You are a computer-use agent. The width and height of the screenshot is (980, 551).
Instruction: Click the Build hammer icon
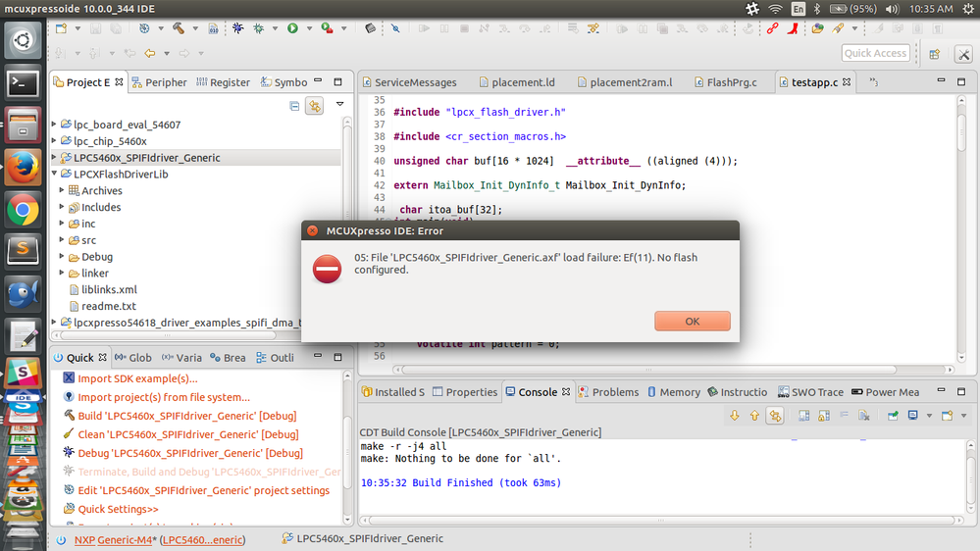coord(179,28)
